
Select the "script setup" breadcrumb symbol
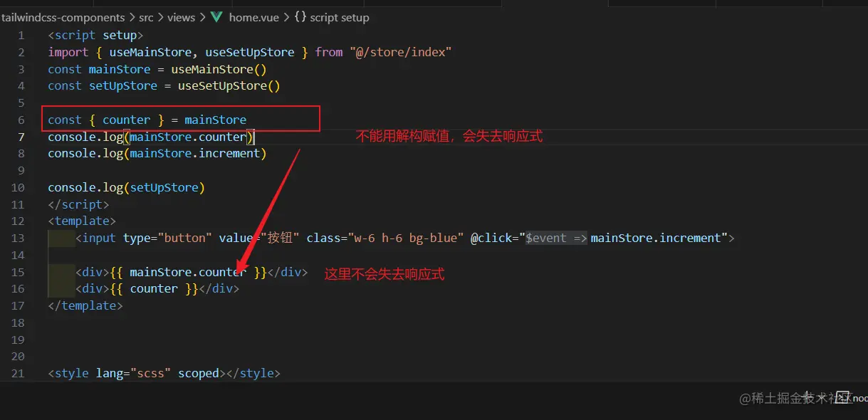click(x=340, y=17)
